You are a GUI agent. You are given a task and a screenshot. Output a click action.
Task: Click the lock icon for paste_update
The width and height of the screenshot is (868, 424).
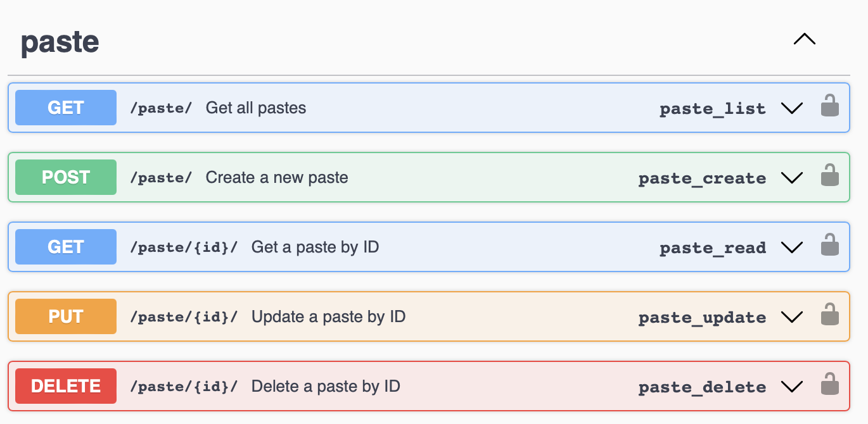[829, 315]
